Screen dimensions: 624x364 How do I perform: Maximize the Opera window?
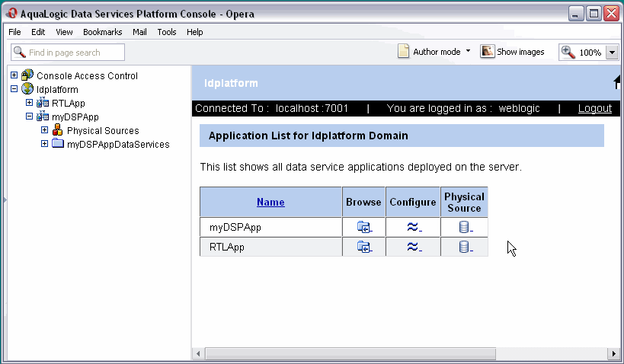[594, 14]
